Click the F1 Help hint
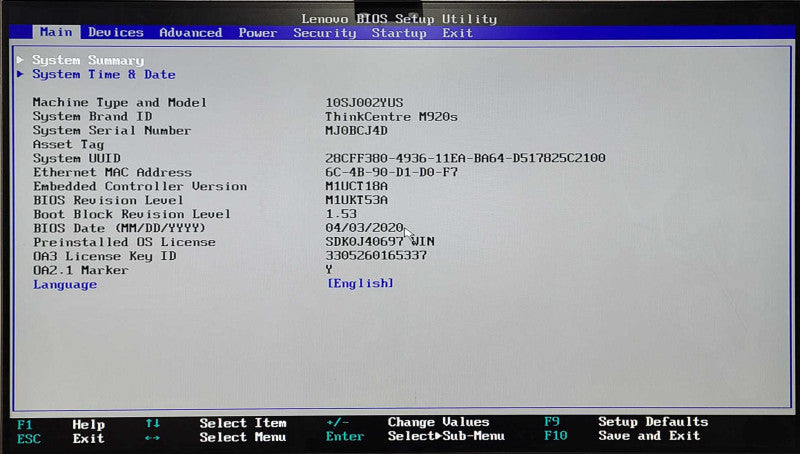 tap(61, 424)
